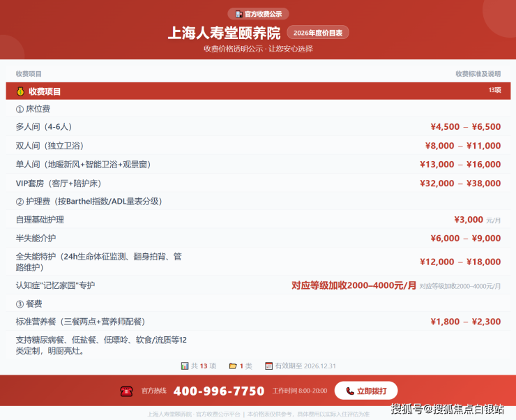This screenshot has width=516, height=420.
Task: Click the 2026年度价目表 badge
Action: pyautogui.click(x=318, y=33)
